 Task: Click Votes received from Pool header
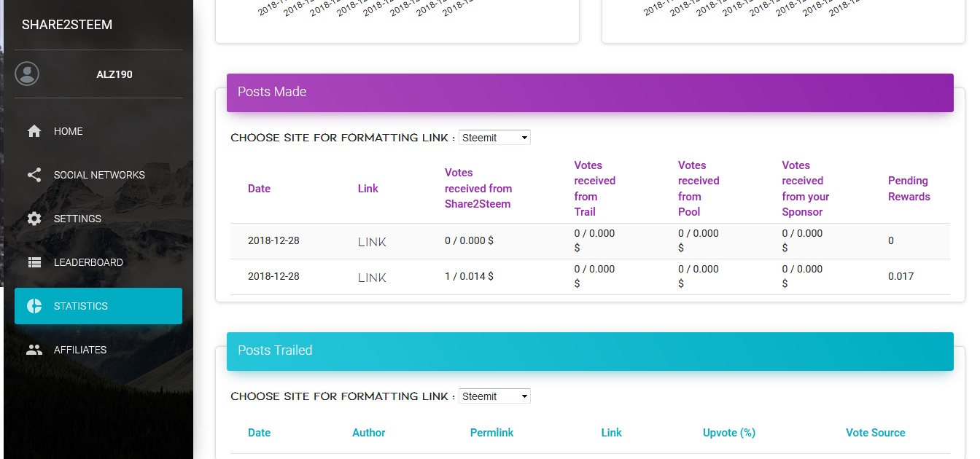[x=699, y=189]
